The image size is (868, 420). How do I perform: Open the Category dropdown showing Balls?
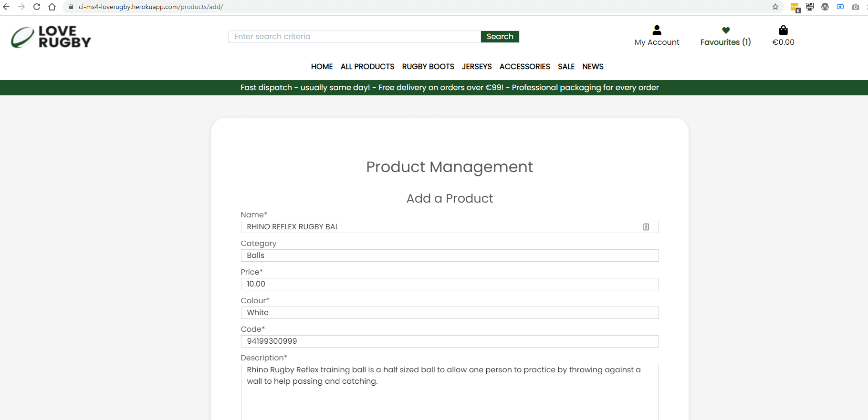[x=450, y=256]
